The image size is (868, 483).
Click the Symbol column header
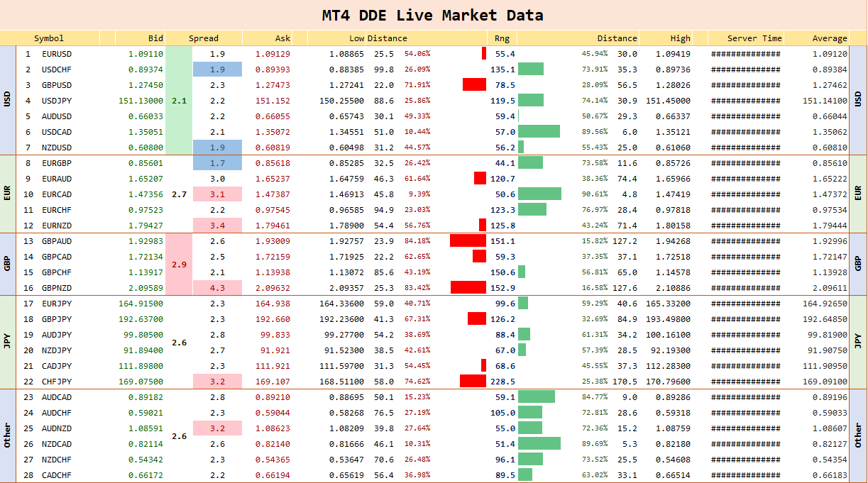point(49,38)
